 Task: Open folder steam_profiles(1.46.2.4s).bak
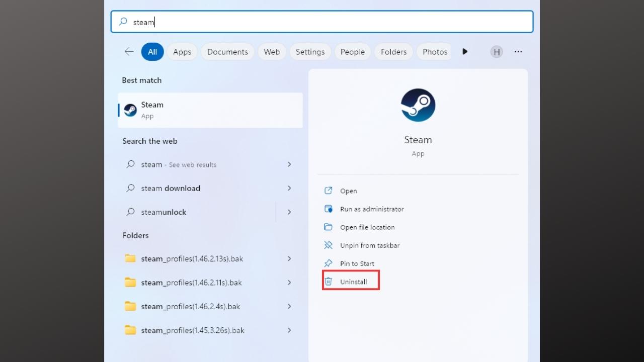(210, 306)
